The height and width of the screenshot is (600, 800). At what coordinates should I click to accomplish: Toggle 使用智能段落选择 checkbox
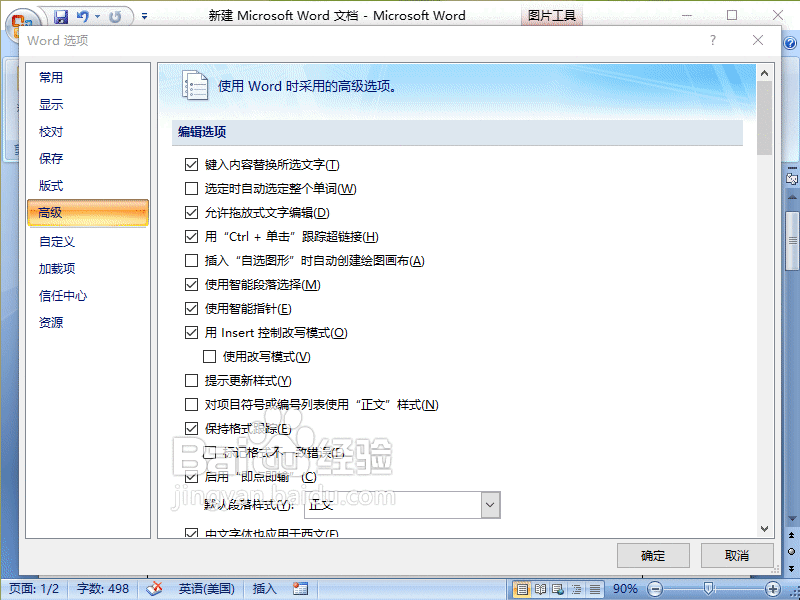click(191, 285)
